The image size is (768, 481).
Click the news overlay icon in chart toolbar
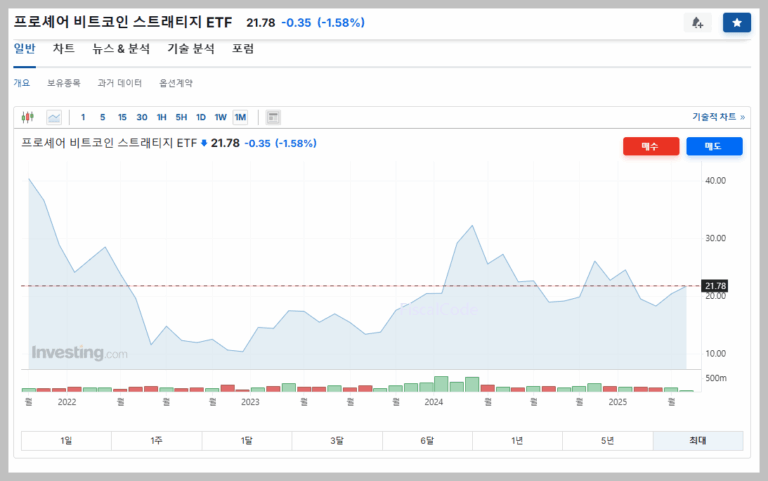click(273, 117)
